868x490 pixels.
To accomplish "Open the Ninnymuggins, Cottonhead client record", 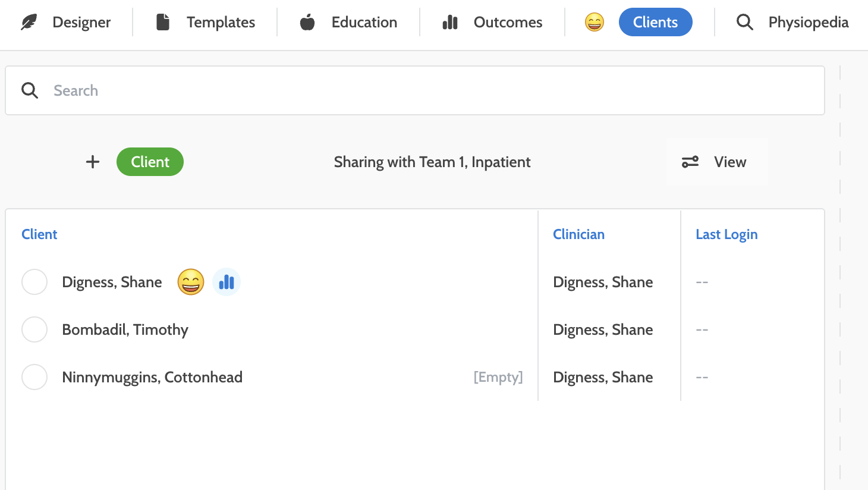I will coord(152,377).
